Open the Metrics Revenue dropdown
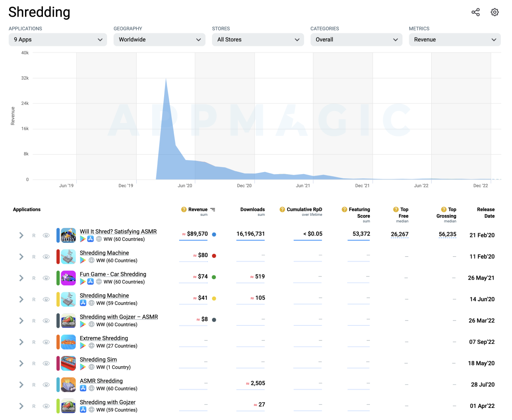The image size is (512, 420). [455, 40]
